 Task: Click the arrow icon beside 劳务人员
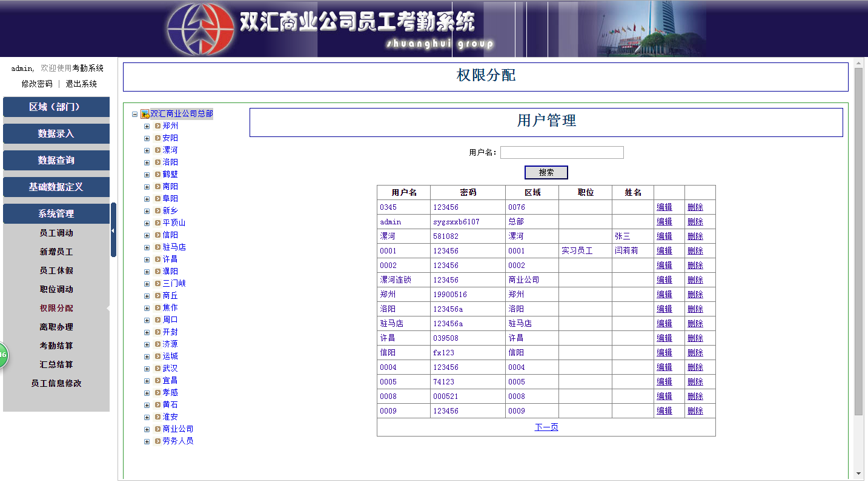click(x=157, y=441)
